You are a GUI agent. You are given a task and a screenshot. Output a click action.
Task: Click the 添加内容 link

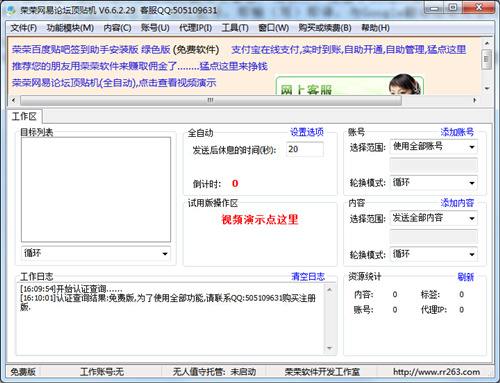coord(457,202)
